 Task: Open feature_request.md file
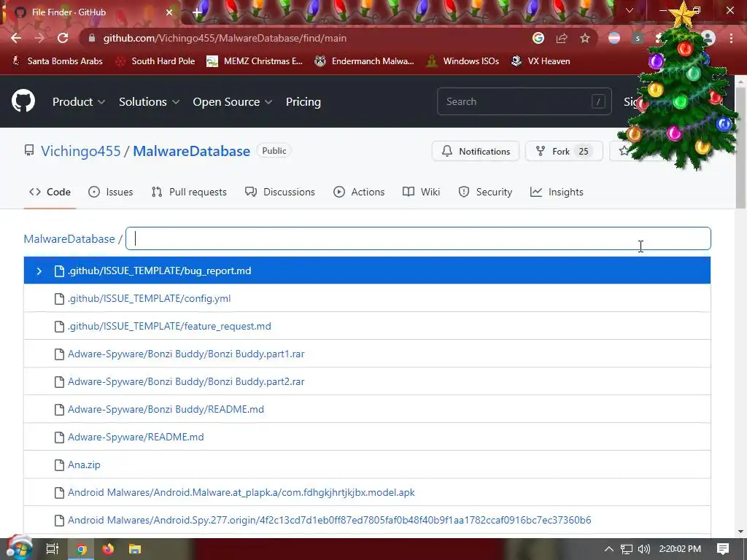pyautogui.click(x=367, y=326)
